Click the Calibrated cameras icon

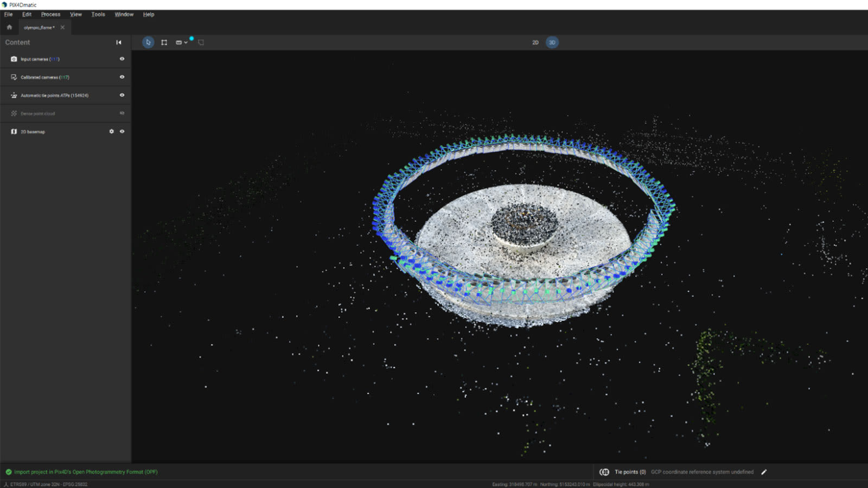tap(13, 77)
